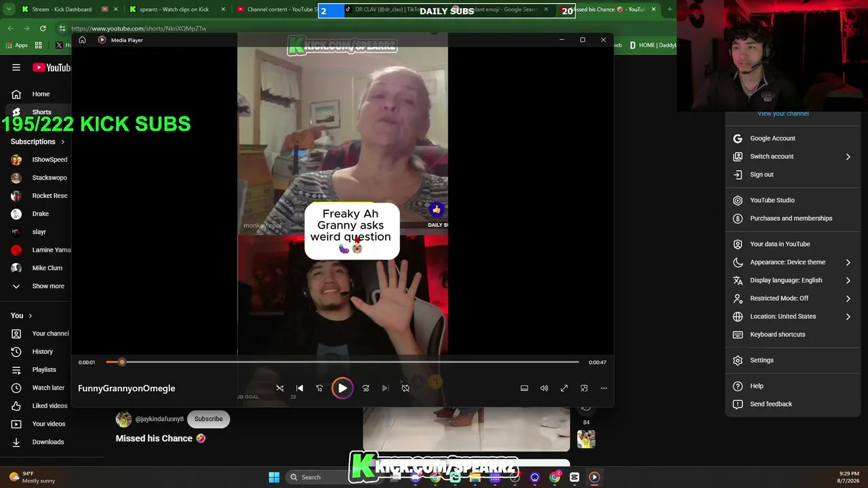
Task: Toggle repeat mode in Media Player
Action: pos(406,388)
